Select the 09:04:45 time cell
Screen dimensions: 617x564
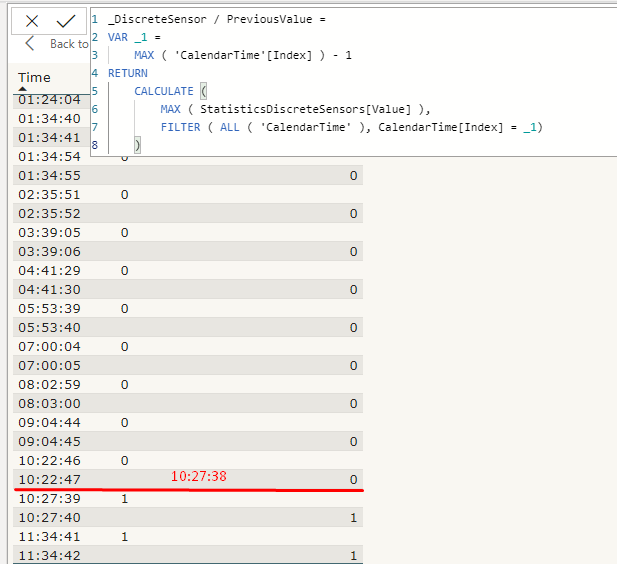pyautogui.click(x=49, y=441)
